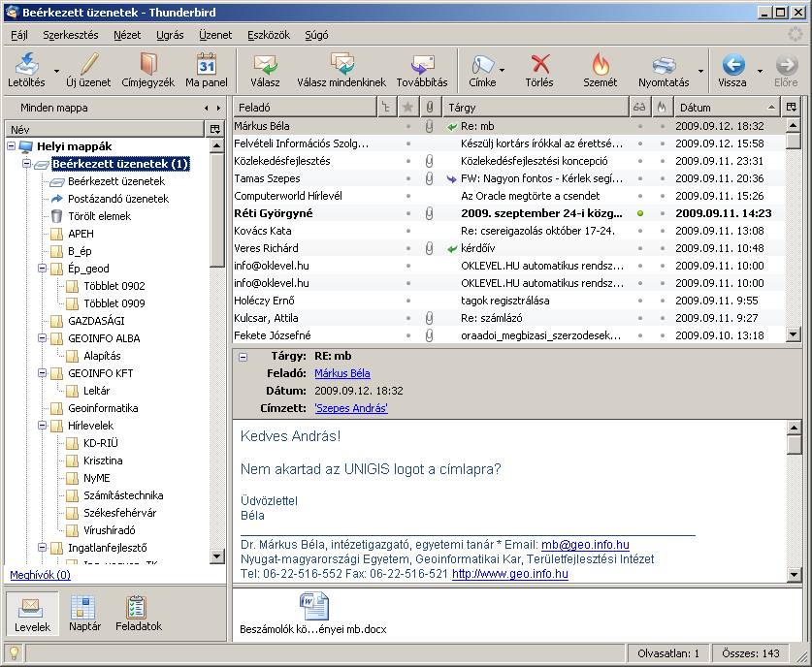The width and height of the screenshot is (812, 667).
Task: Click the Meghívók (0) link
Action: (x=41, y=575)
